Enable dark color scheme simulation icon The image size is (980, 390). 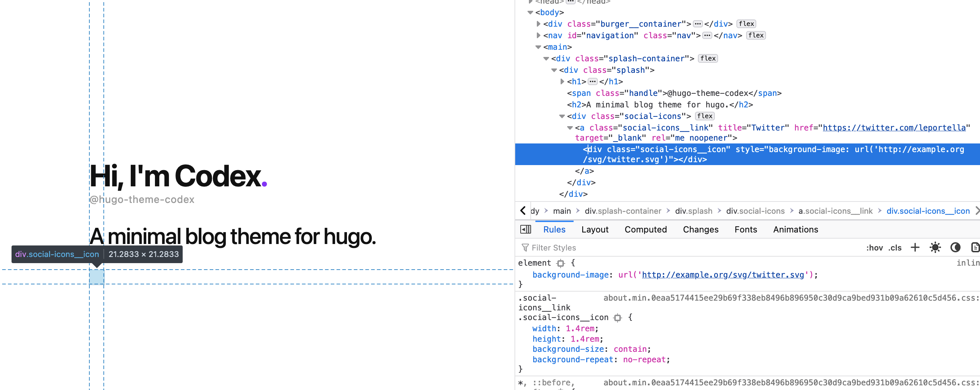tap(955, 247)
